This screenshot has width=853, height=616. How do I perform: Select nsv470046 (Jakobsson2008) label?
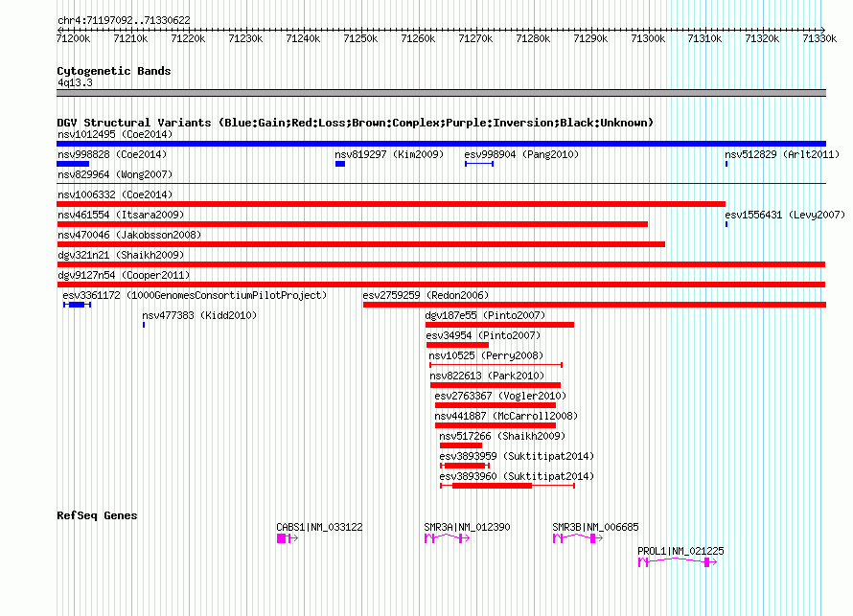coord(129,235)
